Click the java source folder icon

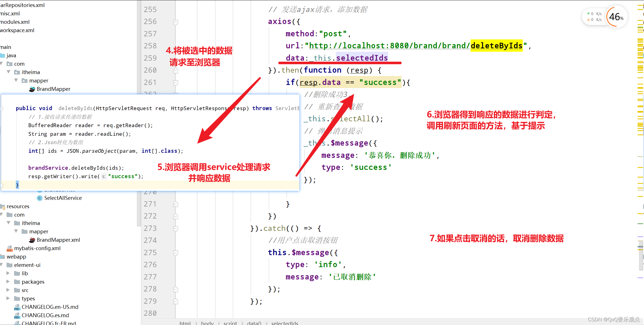pos(3,55)
